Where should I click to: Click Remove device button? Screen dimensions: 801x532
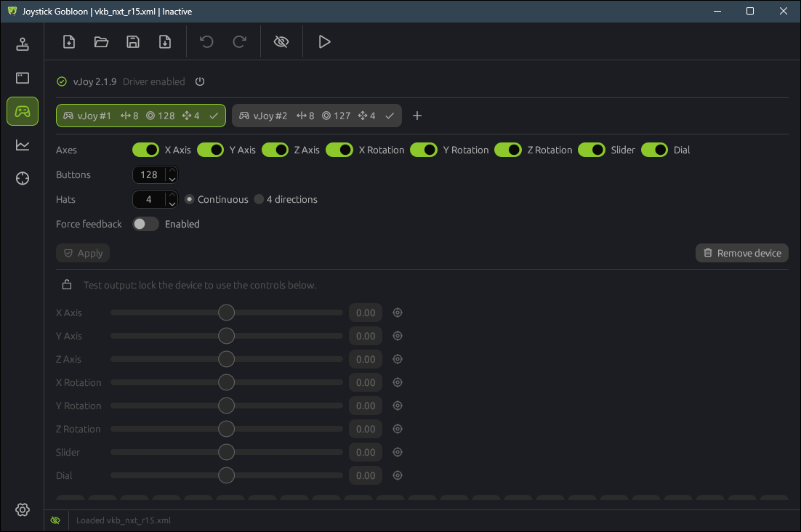(741, 253)
